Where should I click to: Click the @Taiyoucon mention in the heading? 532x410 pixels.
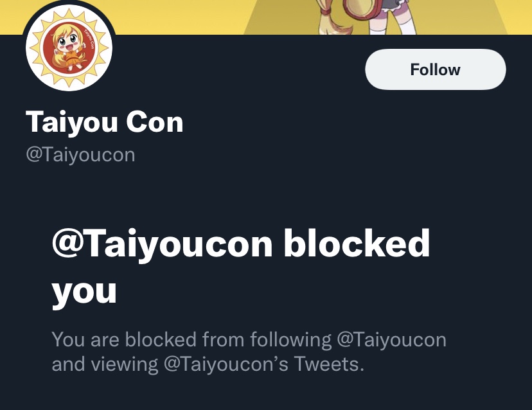pyautogui.click(x=162, y=244)
